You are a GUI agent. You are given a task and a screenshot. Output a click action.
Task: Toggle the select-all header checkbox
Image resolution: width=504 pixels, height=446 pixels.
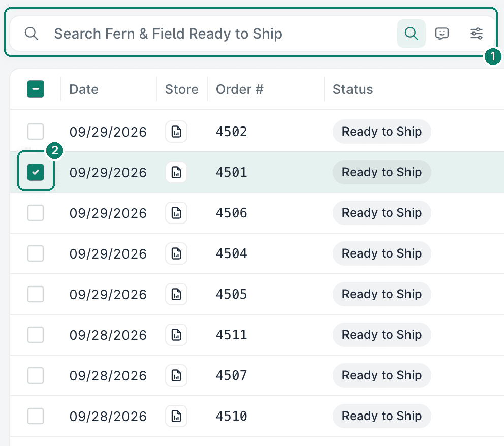pos(36,89)
